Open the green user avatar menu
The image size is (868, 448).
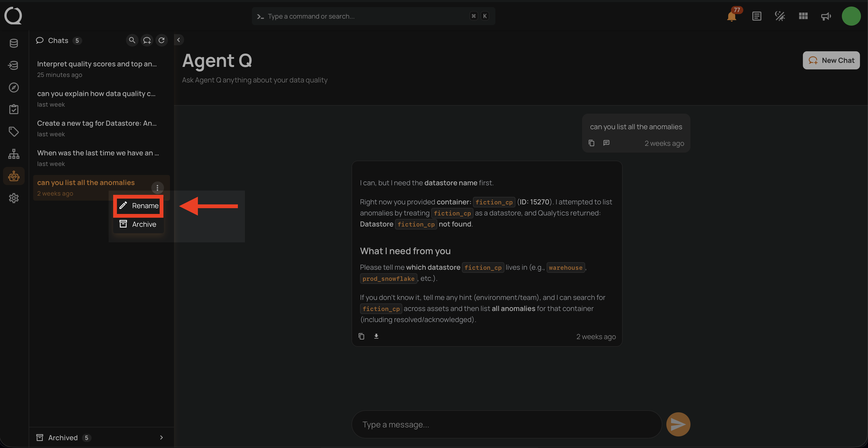pos(851,16)
